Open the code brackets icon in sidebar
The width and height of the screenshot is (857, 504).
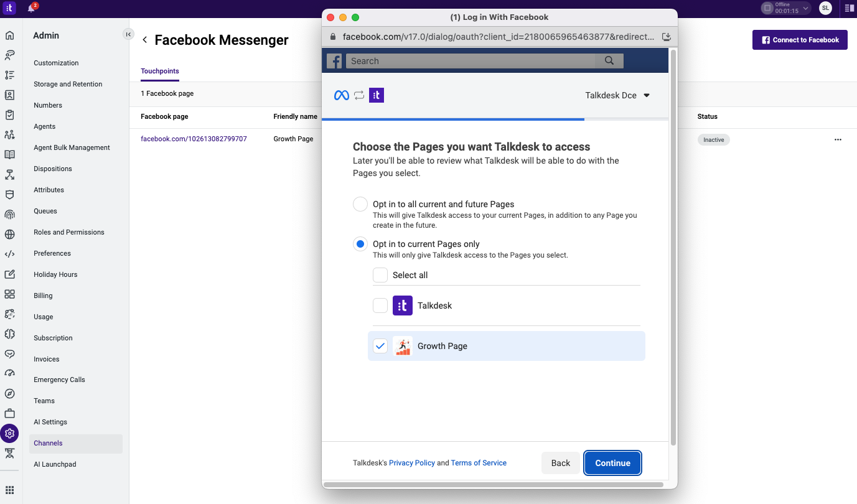tap(9, 254)
